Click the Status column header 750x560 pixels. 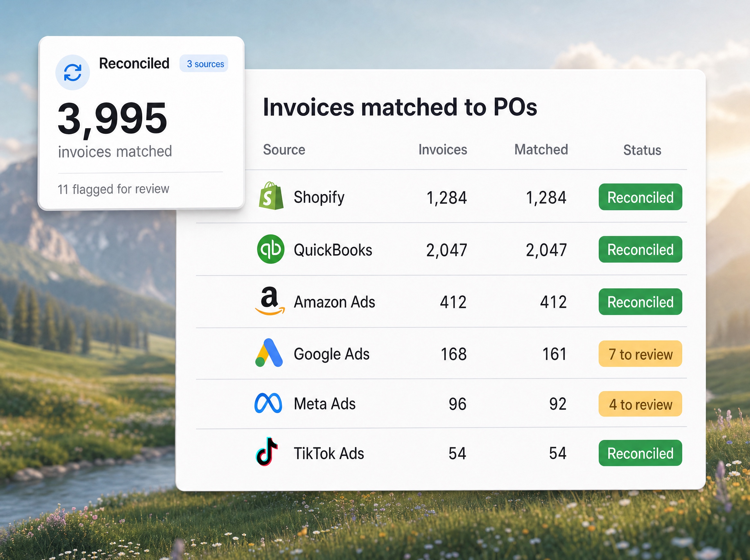click(642, 150)
